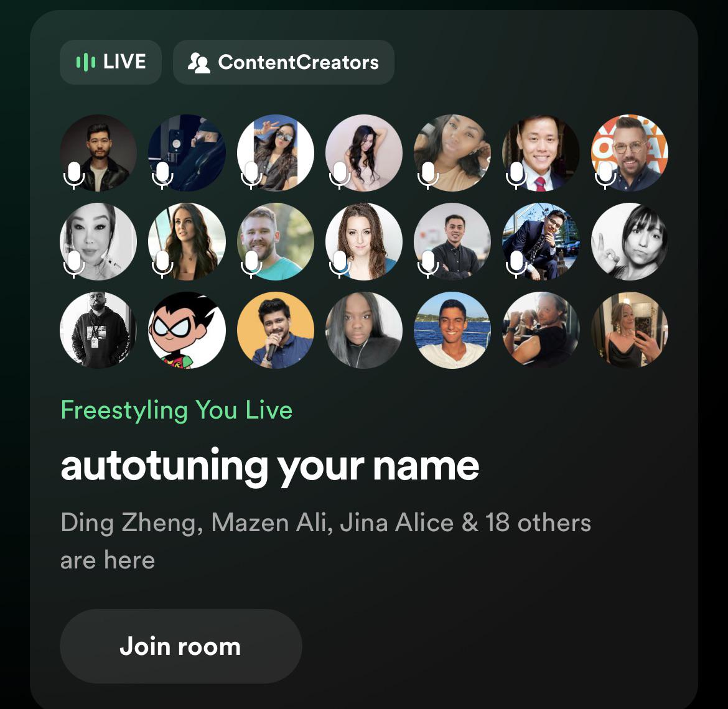Select avatar of man holding microphone on yellow
Image resolution: width=728 pixels, height=709 pixels.
[275, 330]
